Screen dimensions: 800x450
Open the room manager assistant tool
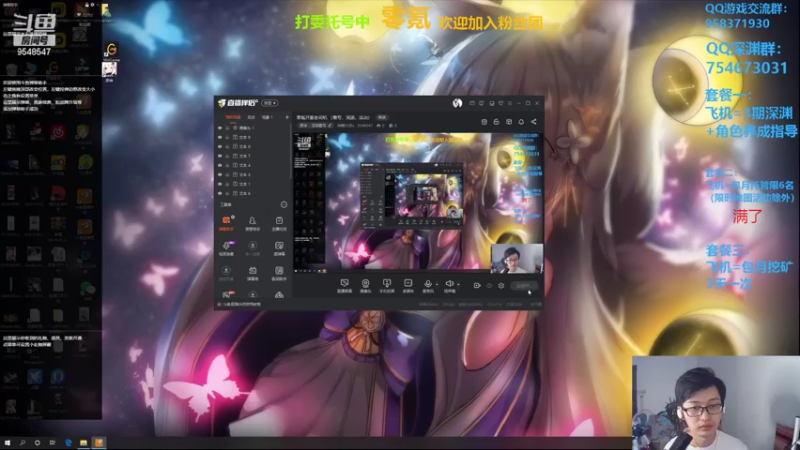click(x=253, y=223)
